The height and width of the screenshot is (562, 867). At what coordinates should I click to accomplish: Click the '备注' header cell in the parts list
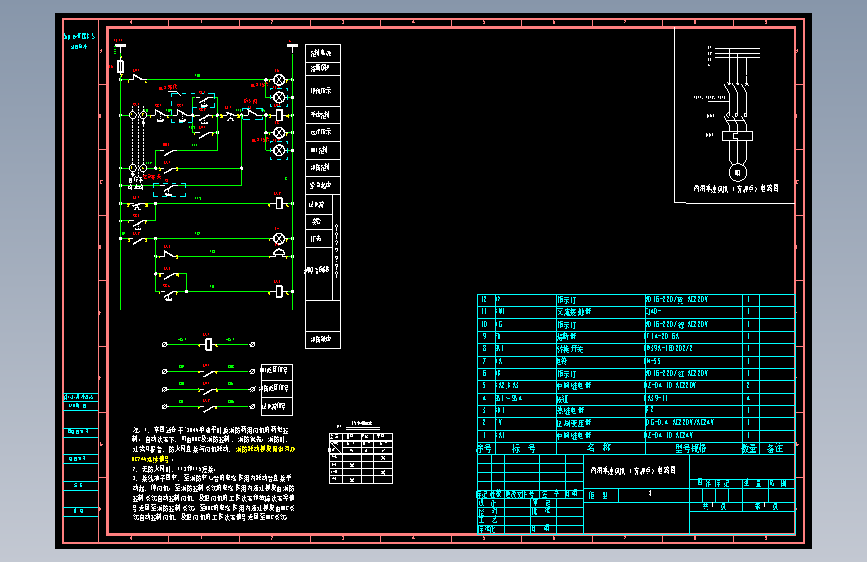click(x=776, y=449)
